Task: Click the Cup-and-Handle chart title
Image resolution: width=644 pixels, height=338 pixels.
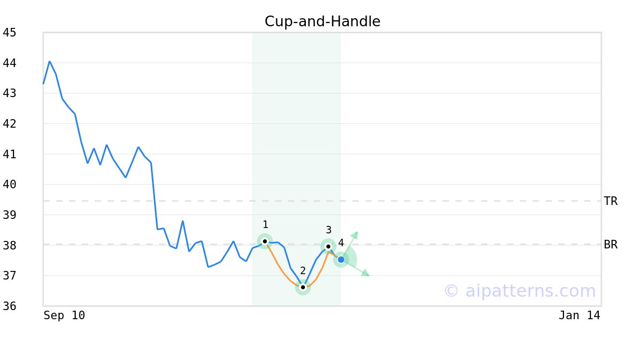Action: pyautogui.click(x=322, y=21)
